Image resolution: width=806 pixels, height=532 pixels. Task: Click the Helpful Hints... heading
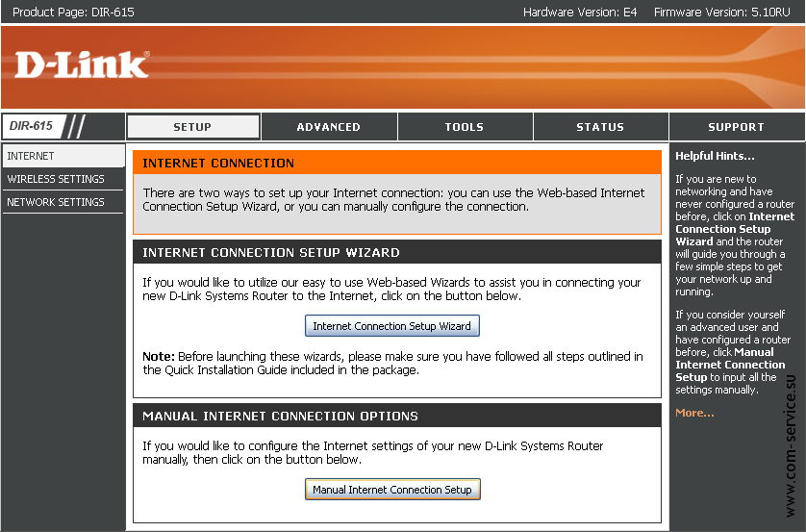coord(715,156)
